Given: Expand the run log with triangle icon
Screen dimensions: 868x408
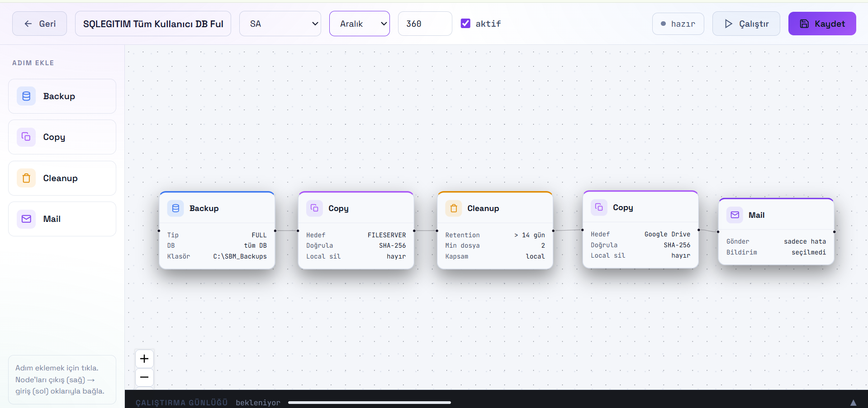Looking at the screenshot, I should coord(853,403).
